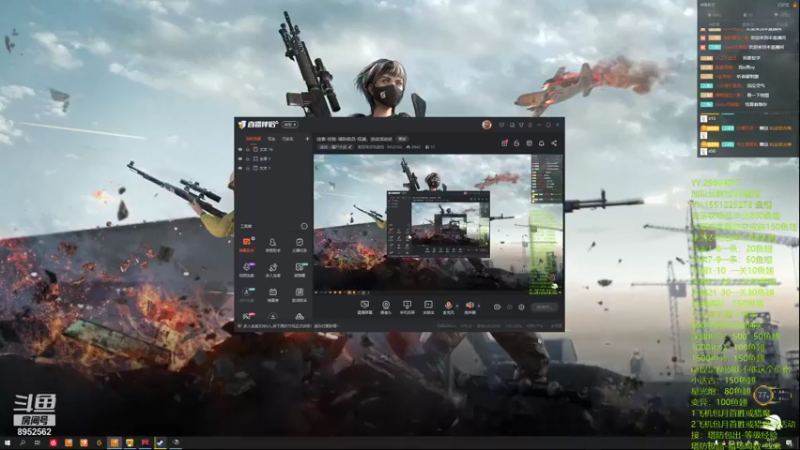This screenshot has width=800, height=450.
Task: Click the stream title text above preview
Action: point(354,139)
